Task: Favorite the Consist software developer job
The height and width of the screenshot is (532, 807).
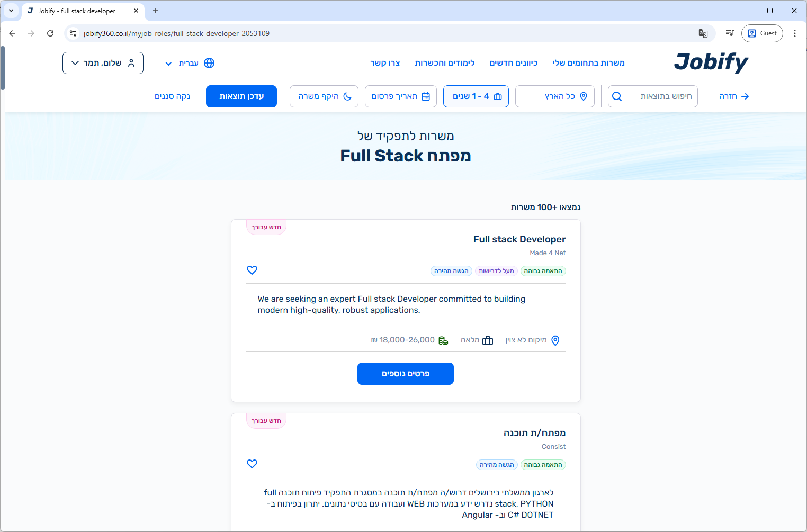Action: point(252,464)
